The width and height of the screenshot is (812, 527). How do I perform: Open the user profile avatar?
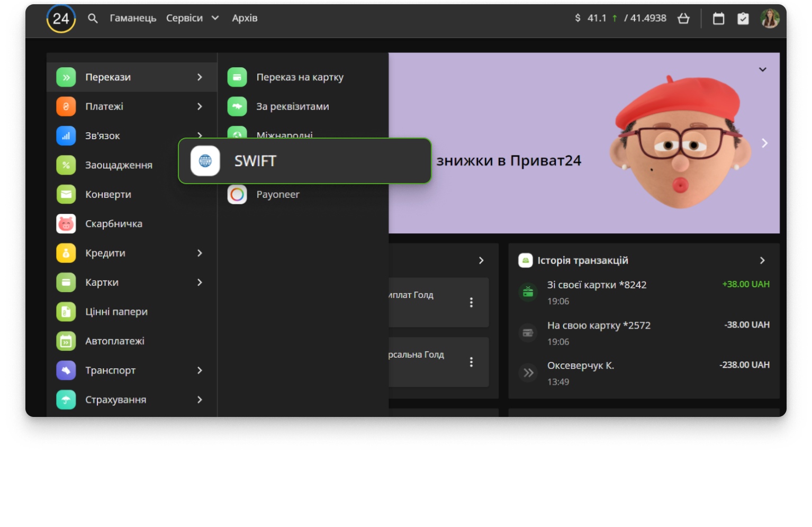coord(770,19)
